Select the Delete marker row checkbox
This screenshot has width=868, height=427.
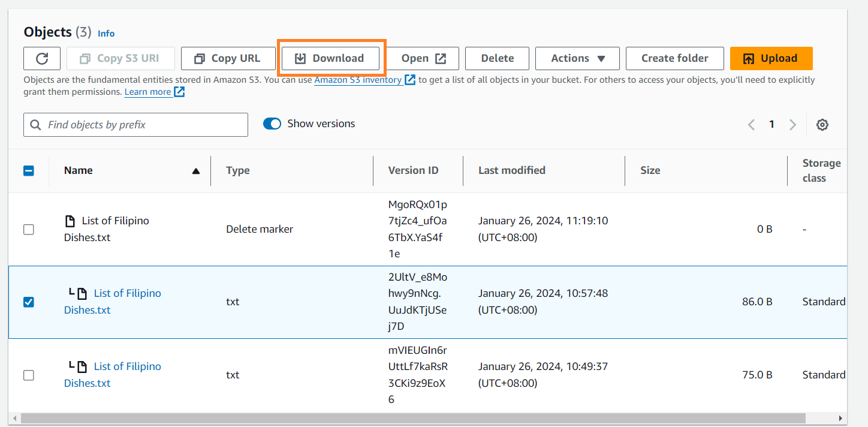pyautogui.click(x=29, y=230)
